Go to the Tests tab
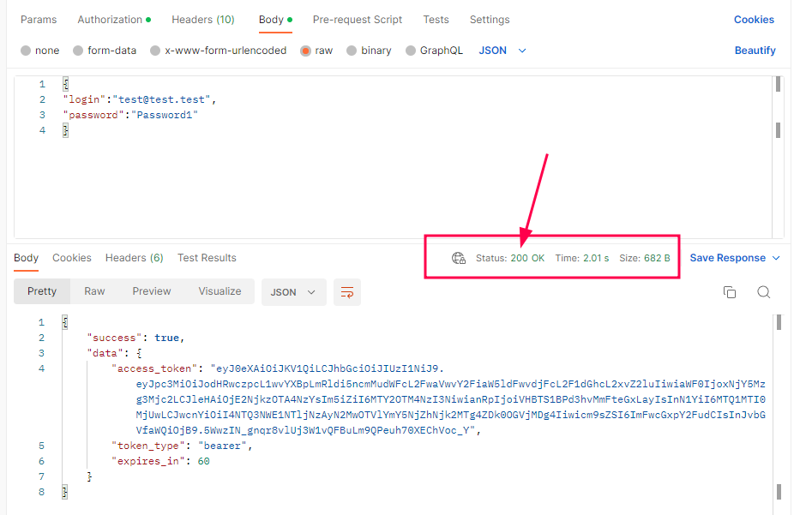This screenshot has width=812, height=515. tap(436, 20)
